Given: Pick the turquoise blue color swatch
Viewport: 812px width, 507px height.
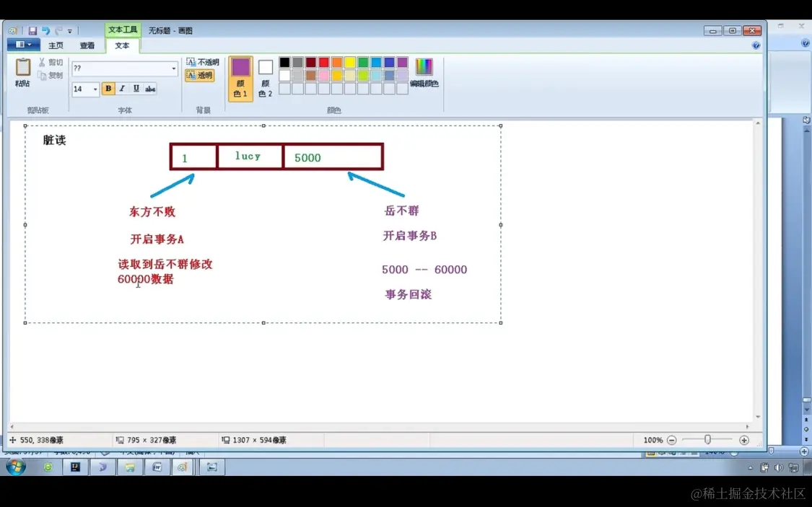Looking at the screenshot, I should coord(377,62).
